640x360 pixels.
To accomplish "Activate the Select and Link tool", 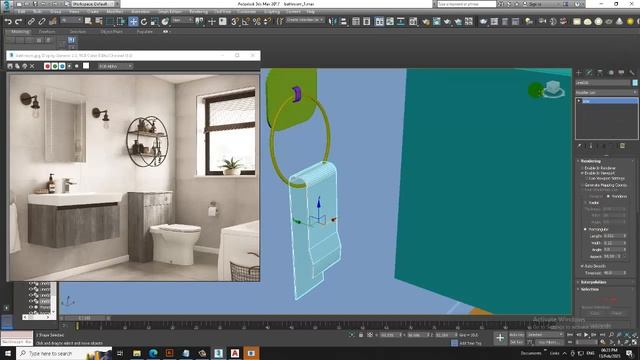I will point(31,21).
